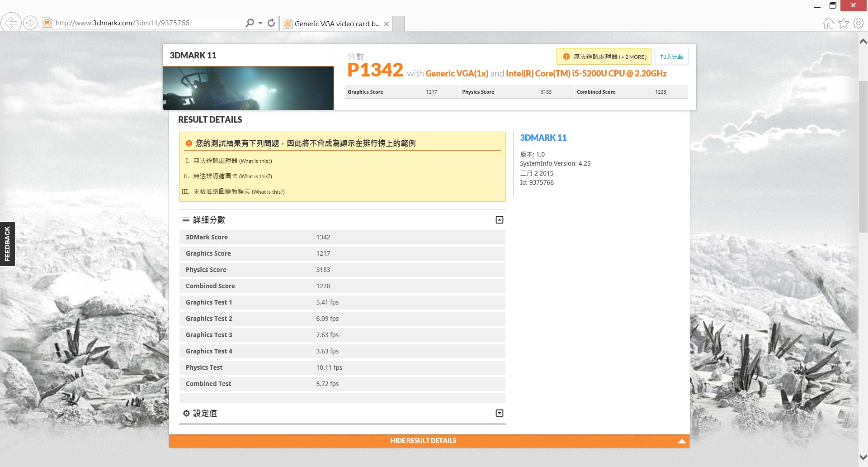Click the Physics Score header cell 3183
The width and height of the screenshot is (868, 467).
click(x=517, y=92)
